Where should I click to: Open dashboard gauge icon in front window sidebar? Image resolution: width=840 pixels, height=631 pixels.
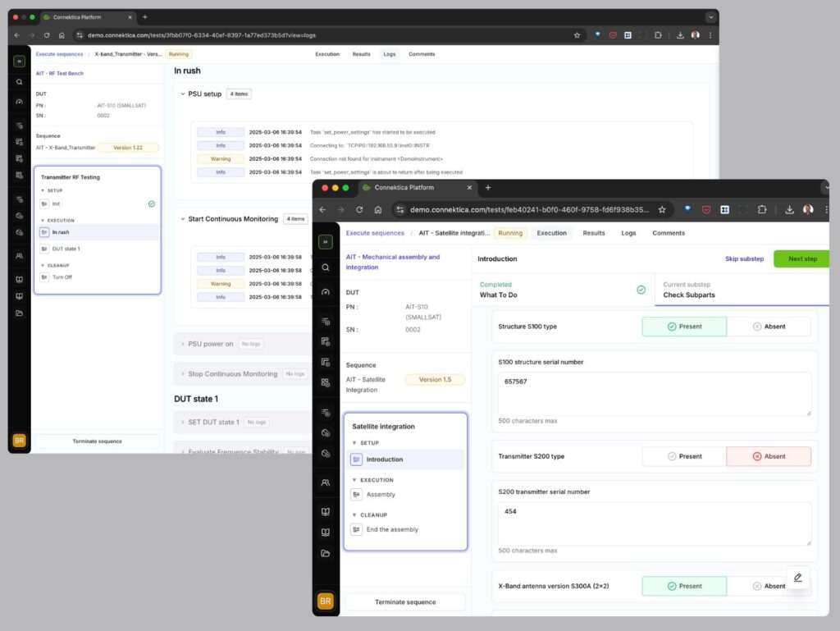(325, 292)
